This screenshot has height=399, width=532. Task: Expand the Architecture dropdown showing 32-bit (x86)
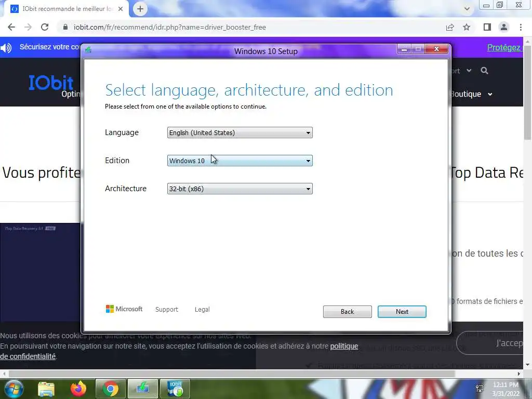[x=240, y=189]
